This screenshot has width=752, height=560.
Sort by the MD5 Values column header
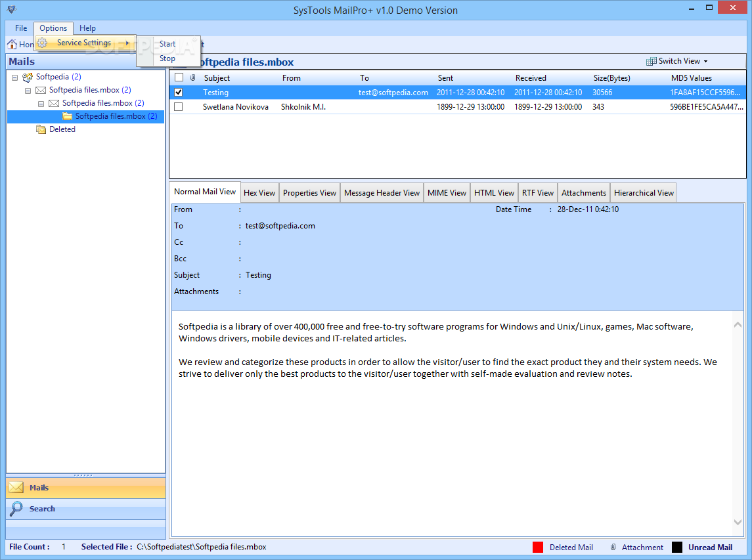point(691,77)
